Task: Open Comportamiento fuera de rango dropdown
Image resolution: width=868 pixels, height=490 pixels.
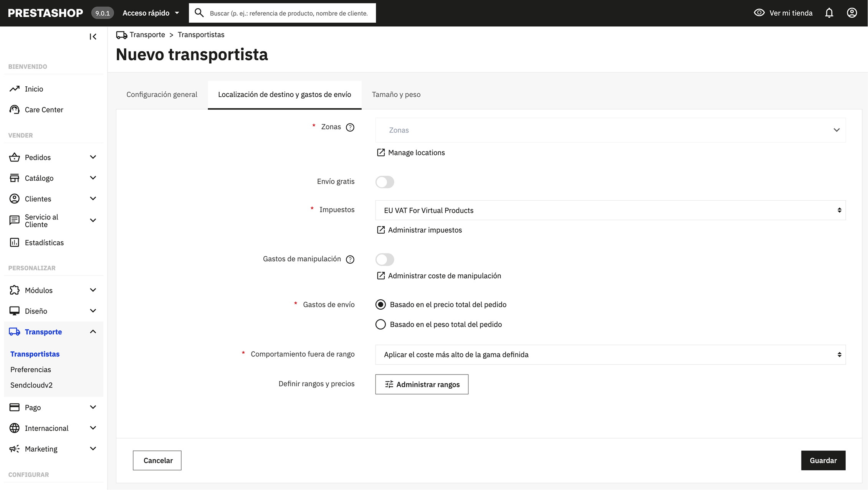Action: pyautogui.click(x=610, y=355)
